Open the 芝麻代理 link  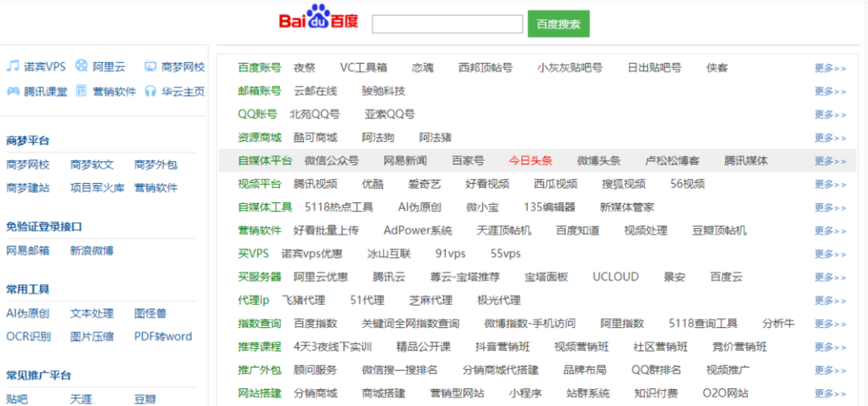[430, 300]
